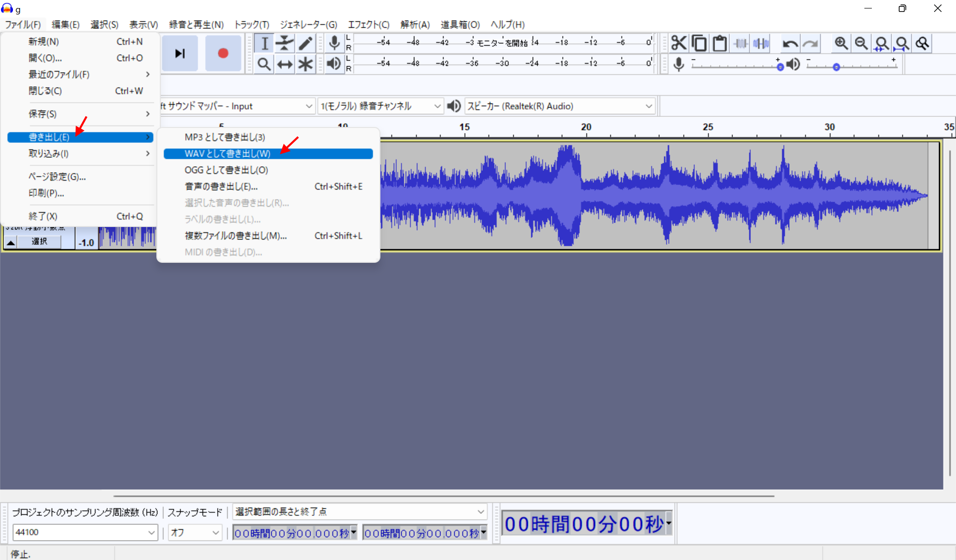Click the playback volume slider
Image resolution: width=956 pixels, height=560 pixels.
coord(851,67)
